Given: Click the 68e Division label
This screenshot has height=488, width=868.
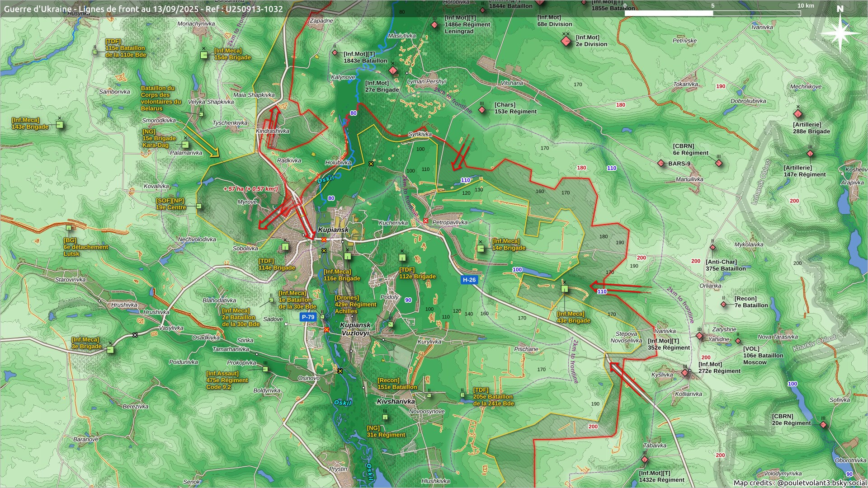Looking at the screenshot, I should [x=555, y=21].
